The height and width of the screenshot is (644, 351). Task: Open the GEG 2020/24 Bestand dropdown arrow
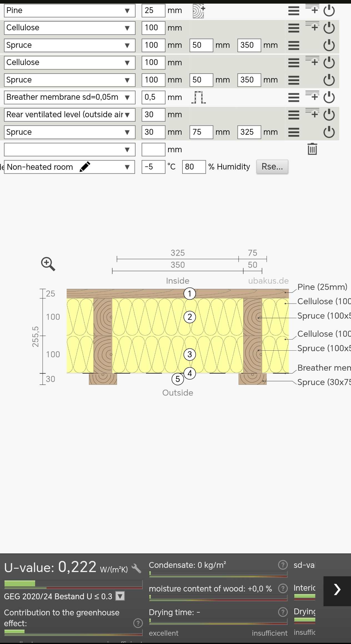(120, 596)
